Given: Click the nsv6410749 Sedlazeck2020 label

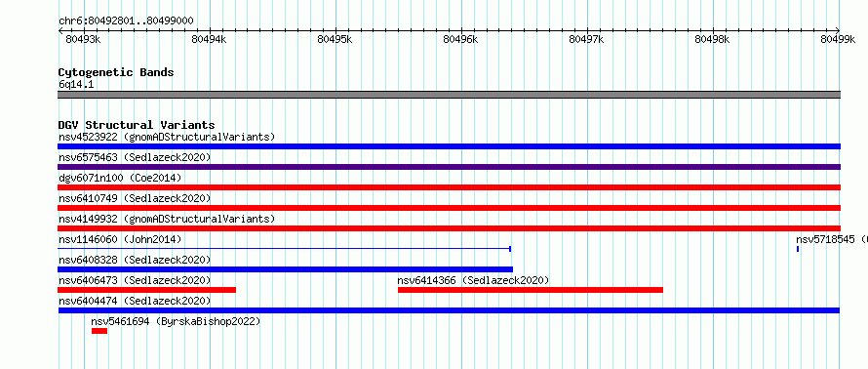Looking at the screenshot, I should 135,198.
